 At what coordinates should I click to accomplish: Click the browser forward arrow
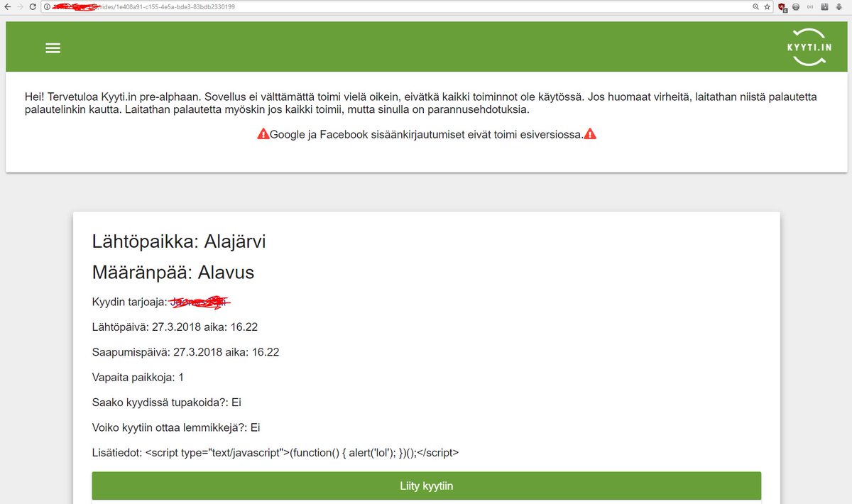click(19, 6)
